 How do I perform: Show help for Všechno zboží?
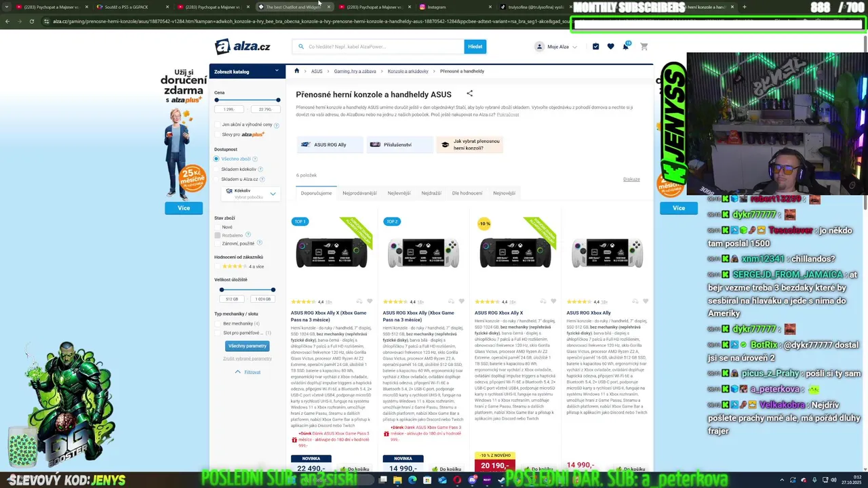tap(255, 159)
